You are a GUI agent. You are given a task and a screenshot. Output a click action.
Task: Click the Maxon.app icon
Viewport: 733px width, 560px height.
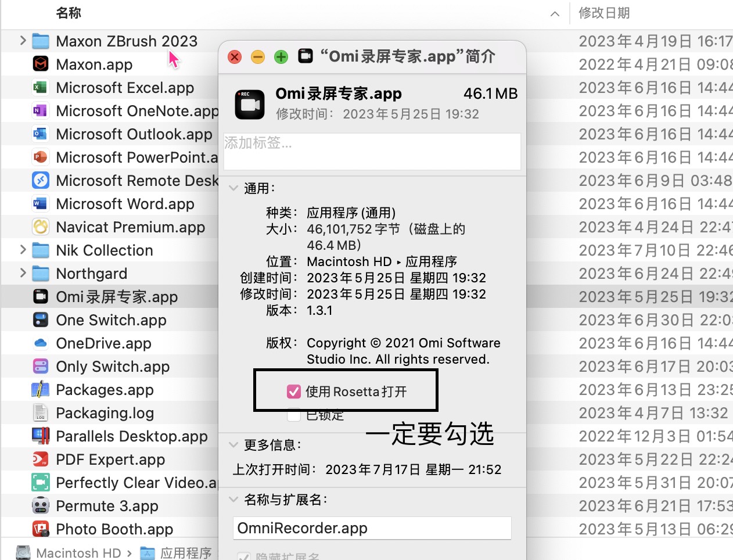click(39, 64)
